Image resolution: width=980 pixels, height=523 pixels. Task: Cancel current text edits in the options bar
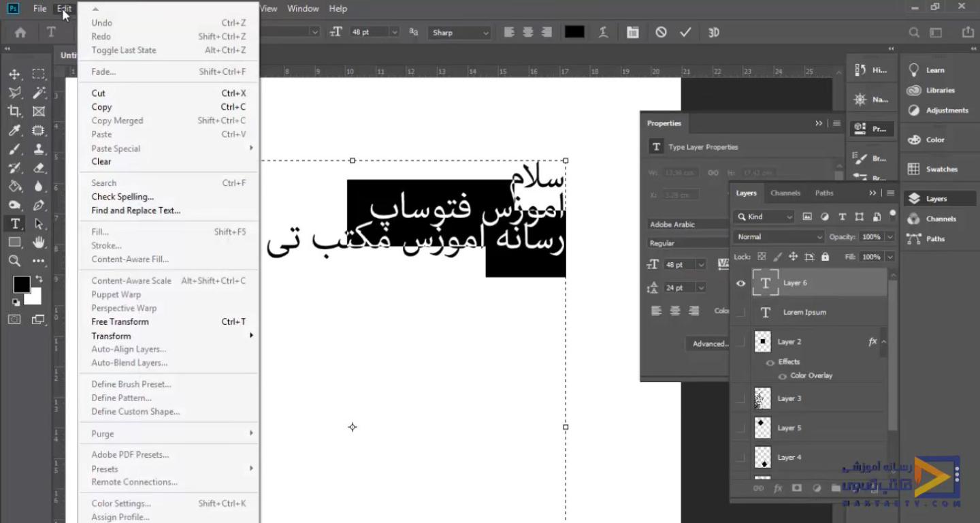tap(661, 32)
